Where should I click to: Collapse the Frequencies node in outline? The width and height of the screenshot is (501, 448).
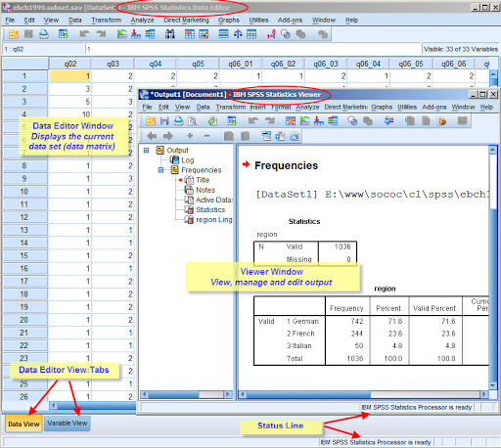(x=160, y=170)
